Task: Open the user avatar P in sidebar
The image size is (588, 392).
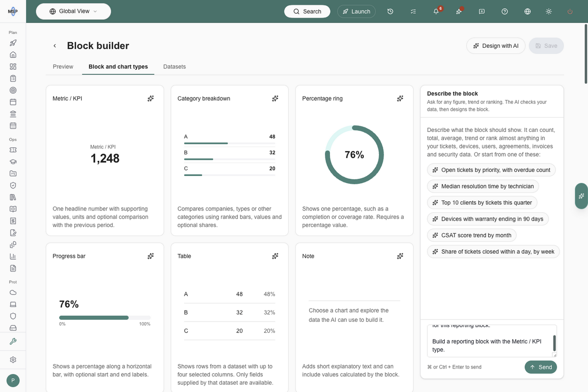Action: [13, 381]
